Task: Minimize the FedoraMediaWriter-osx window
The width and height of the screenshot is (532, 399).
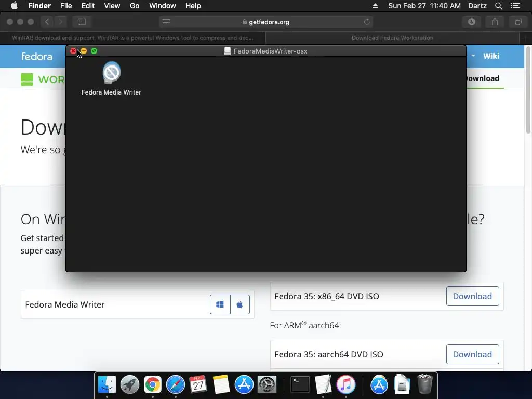Action: pos(84,51)
